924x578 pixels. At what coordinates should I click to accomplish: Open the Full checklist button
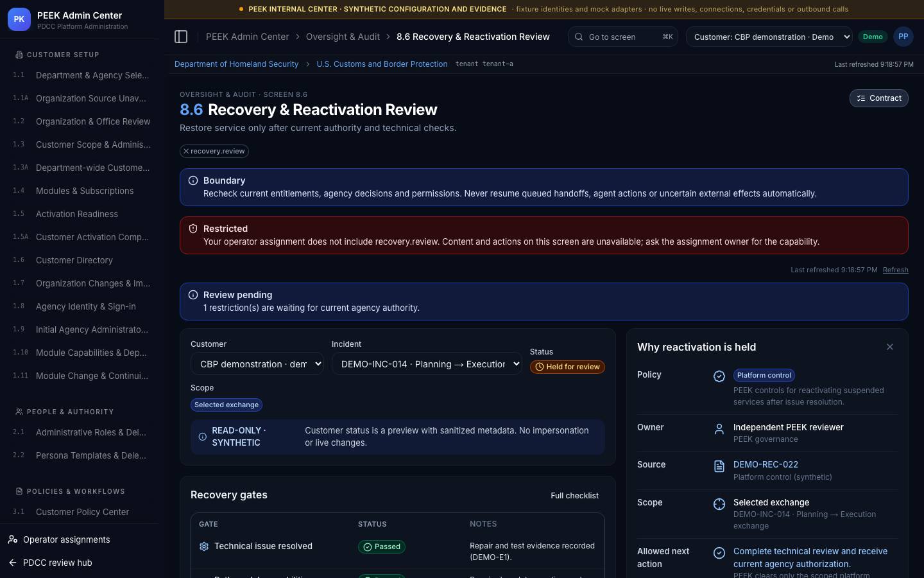574,496
